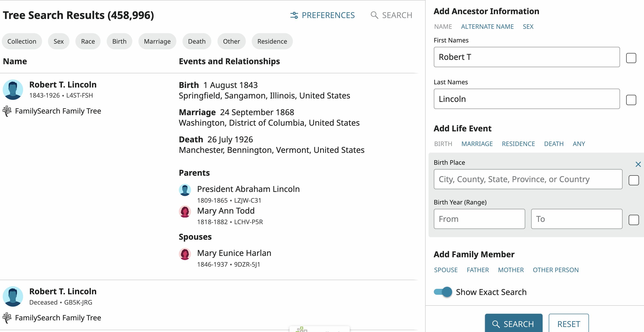Viewport: 644px width, 332px height.
Task: Open second Robert T. Lincoln Deceased record
Action: [63, 291]
